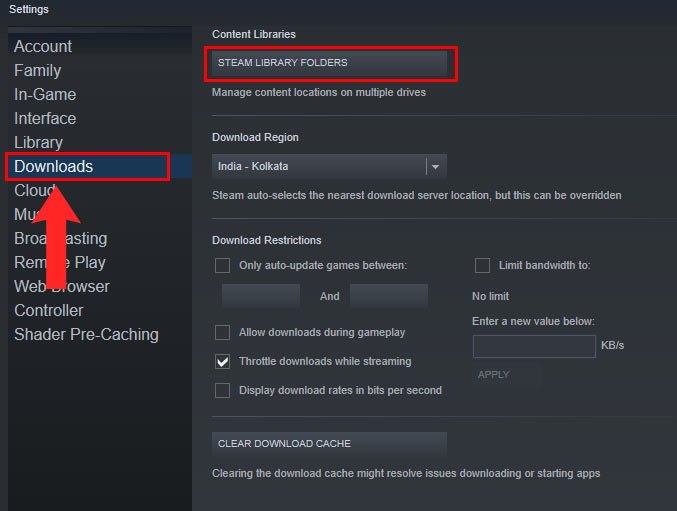Click the Clear Download Cache button
This screenshot has height=511, width=677.
tap(330, 444)
